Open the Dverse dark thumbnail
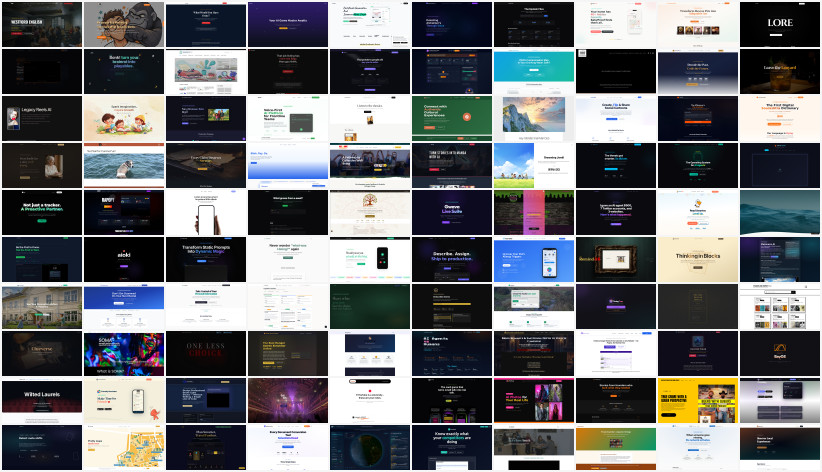Viewport: 822px width, 472px height. (x=42, y=353)
